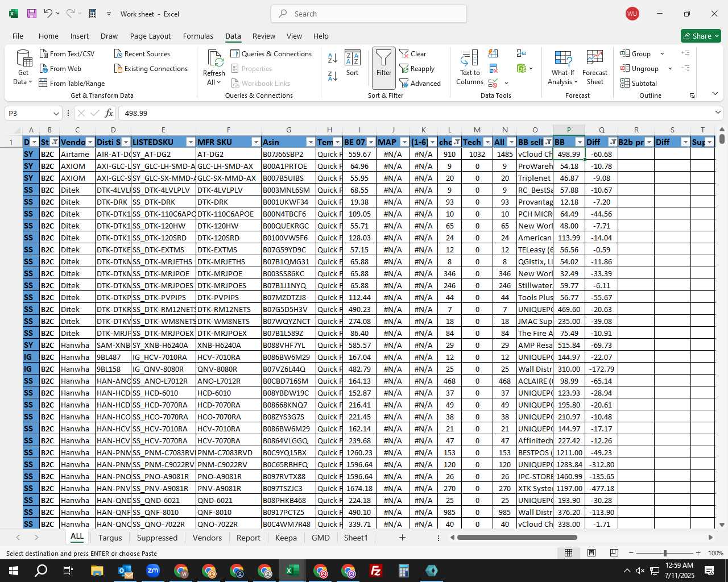The width and height of the screenshot is (728, 582).
Task: Open the Group dropdown arrow
Action: click(x=662, y=53)
